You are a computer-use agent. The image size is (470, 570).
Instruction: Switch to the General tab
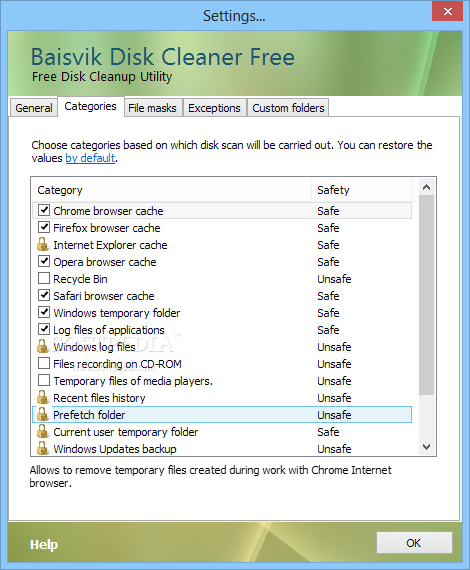tap(34, 108)
